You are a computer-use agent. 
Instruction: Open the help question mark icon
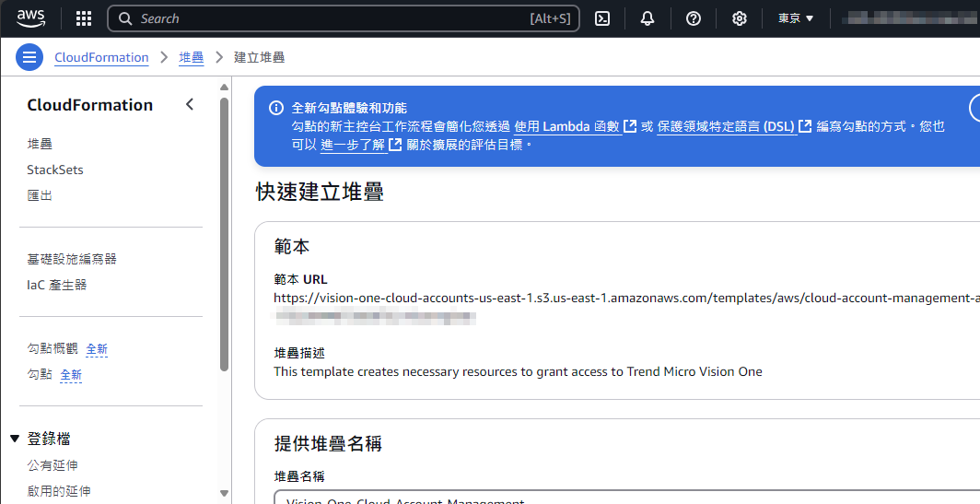(x=694, y=18)
